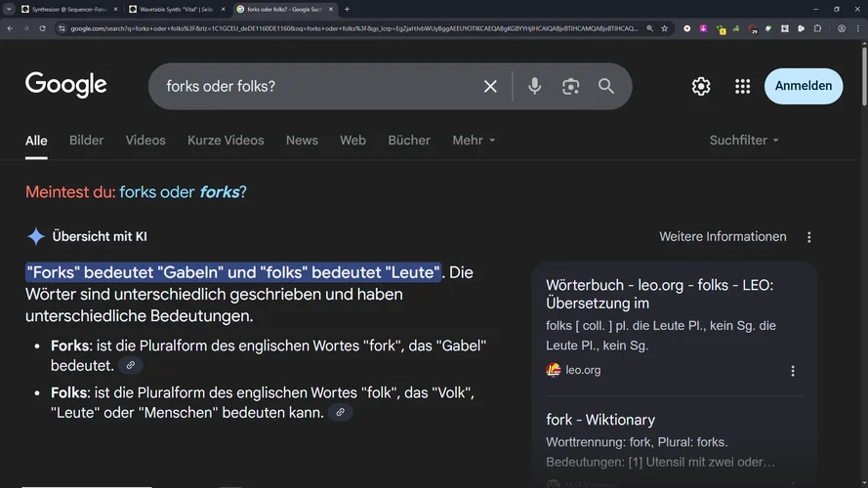Click the source link icon after the Forks bullet
The image size is (868, 488).
pos(130,365)
